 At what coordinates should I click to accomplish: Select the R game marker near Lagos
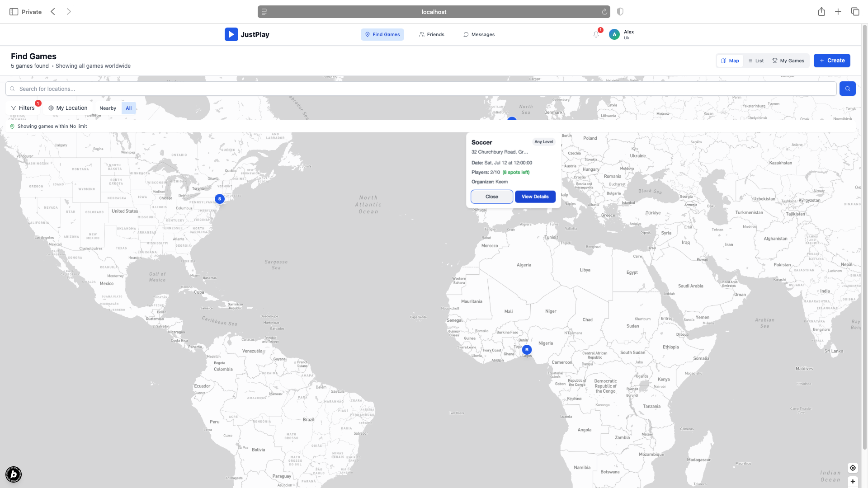(527, 350)
